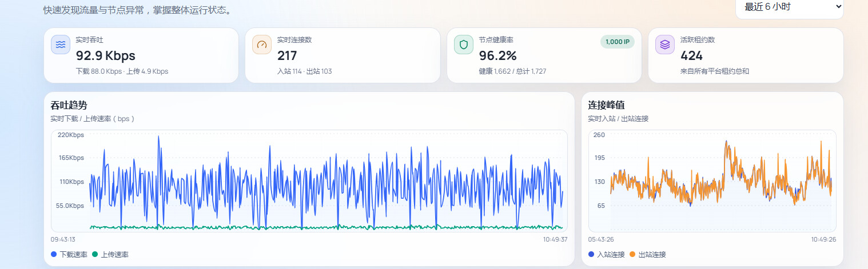This screenshot has width=868, height=269.
Task: Click the realtime throughput wave icon
Action: 61,45
